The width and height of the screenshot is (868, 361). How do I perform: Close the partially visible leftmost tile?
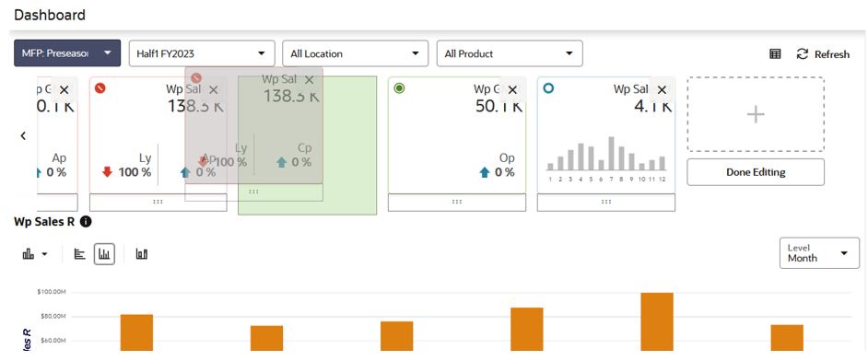(64, 89)
